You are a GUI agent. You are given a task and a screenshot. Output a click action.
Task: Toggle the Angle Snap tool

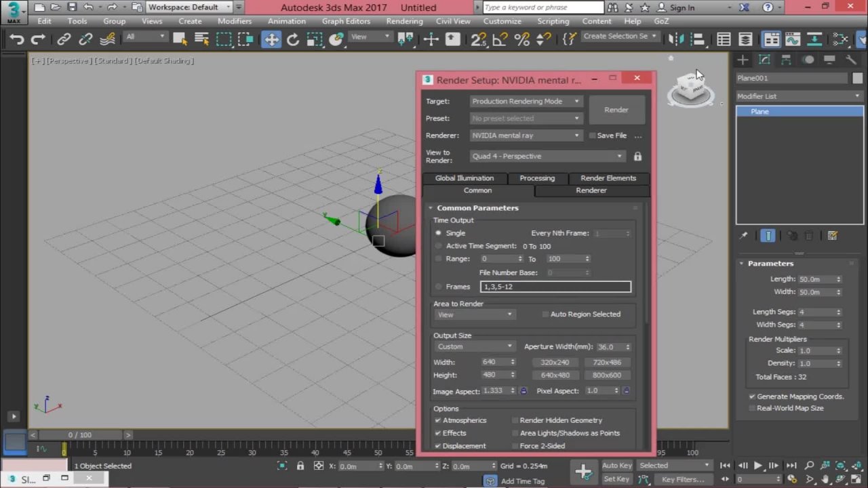pos(500,39)
